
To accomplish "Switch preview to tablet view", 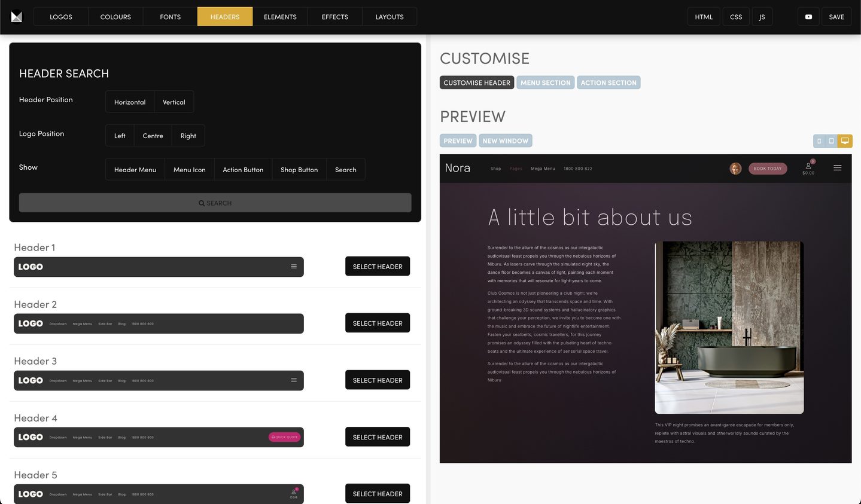I will click(831, 141).
